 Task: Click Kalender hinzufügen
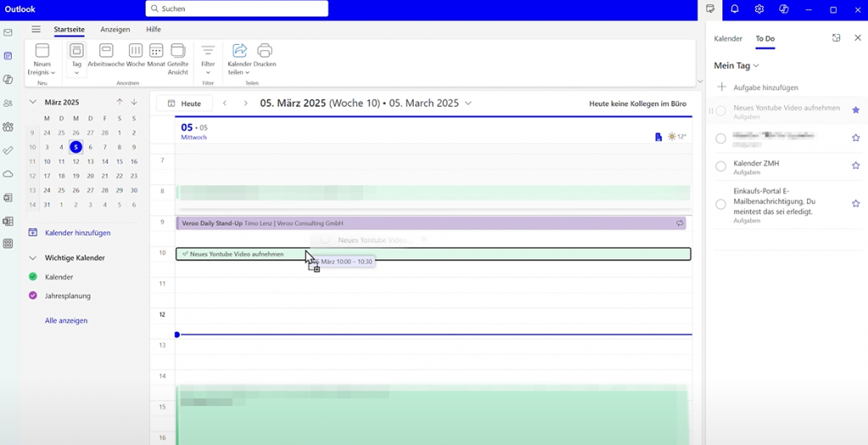[x=77, y=233]
